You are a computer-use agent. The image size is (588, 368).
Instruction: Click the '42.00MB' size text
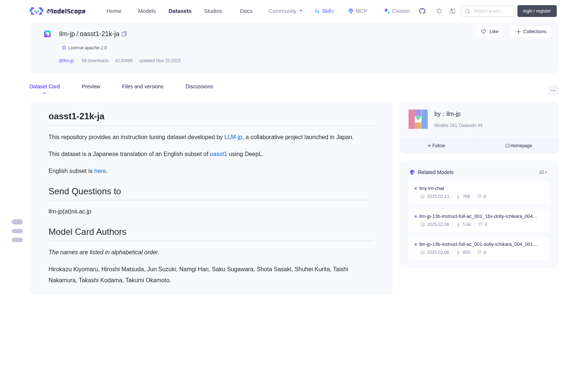(124, 61)
